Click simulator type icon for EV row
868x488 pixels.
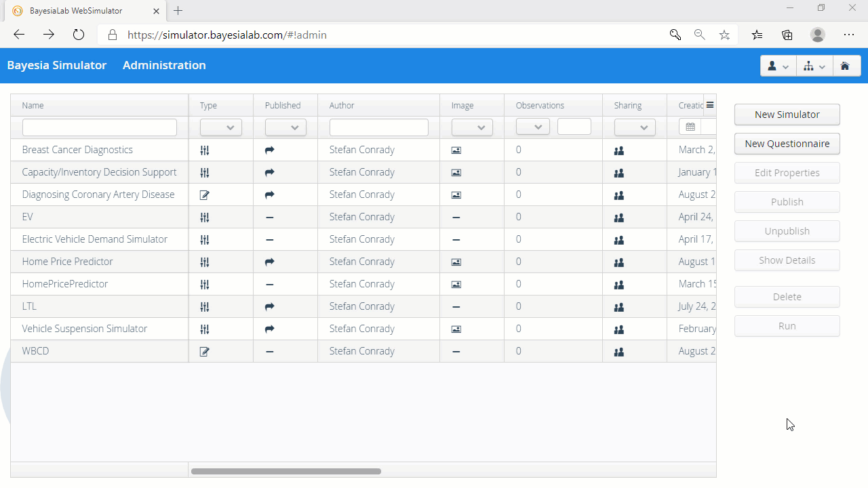[x=205, y=218]
